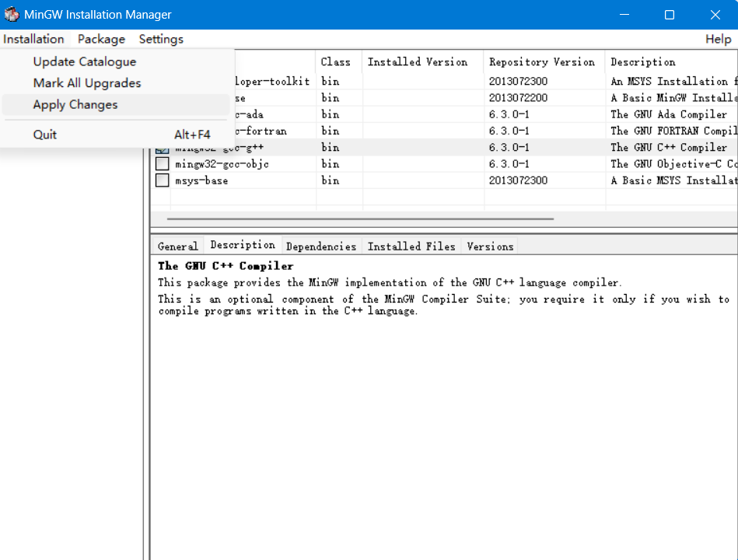Select the msys-base package name
The width and height of the screenshot is (738, 560).
tap(201, 180)
